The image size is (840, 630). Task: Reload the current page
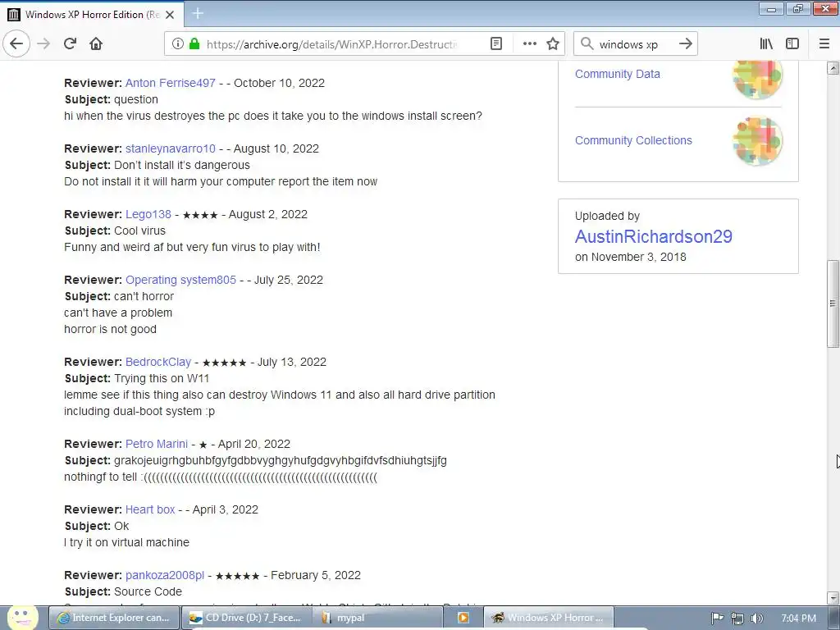coord(70,44)
